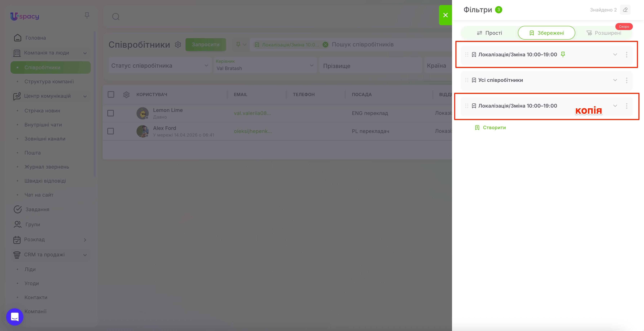
Task: Switch to Прості filters tab
Action: (489, 33)
